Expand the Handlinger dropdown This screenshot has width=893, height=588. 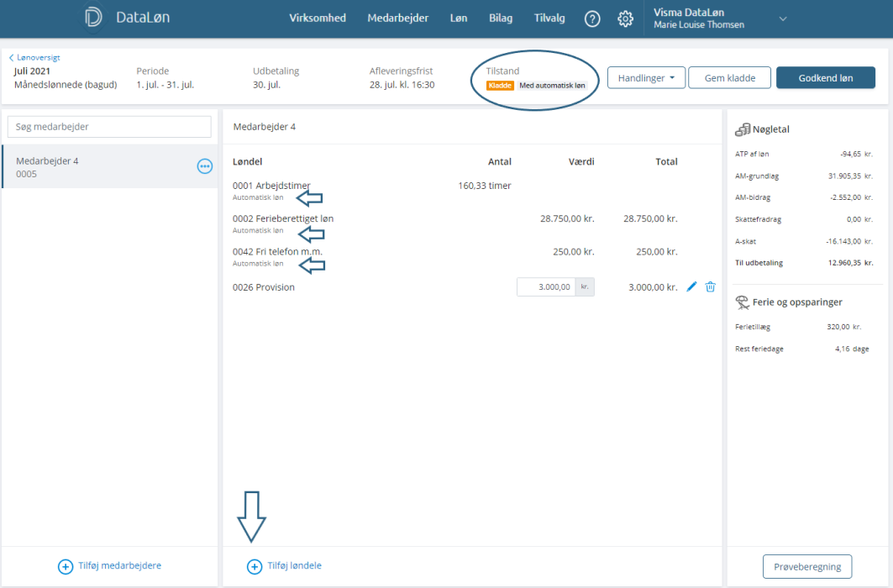click(x=646, y=78)
